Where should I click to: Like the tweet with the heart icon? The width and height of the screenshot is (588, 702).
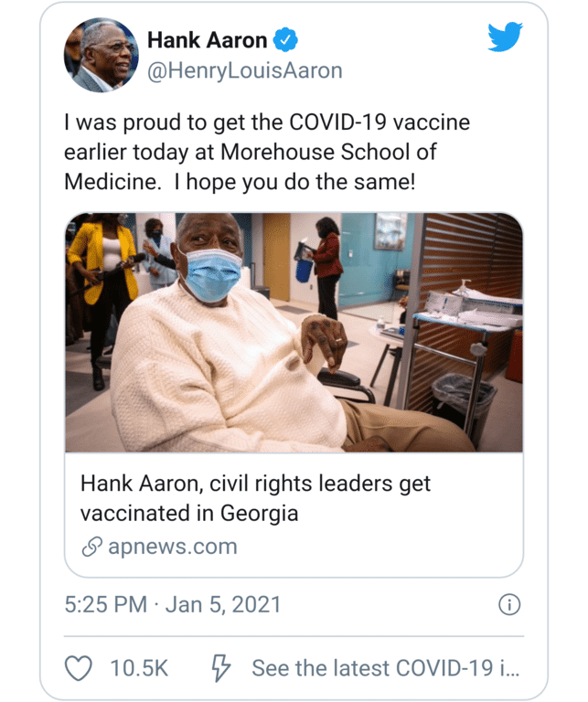point(79,668)
